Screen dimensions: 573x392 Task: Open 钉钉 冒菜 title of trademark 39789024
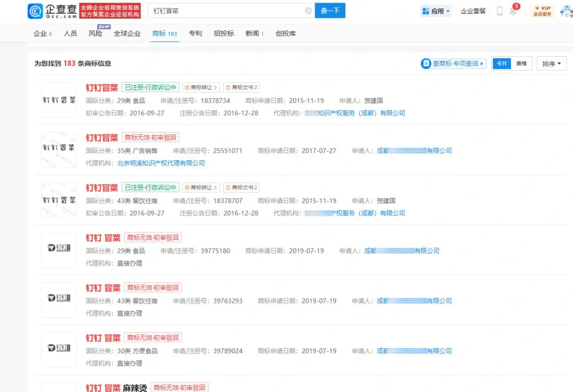point(103,338)
